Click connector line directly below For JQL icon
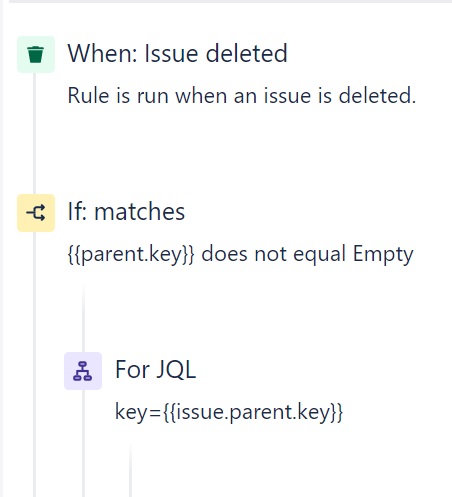This screenshot has height=497, width=452. coord(83,443)
